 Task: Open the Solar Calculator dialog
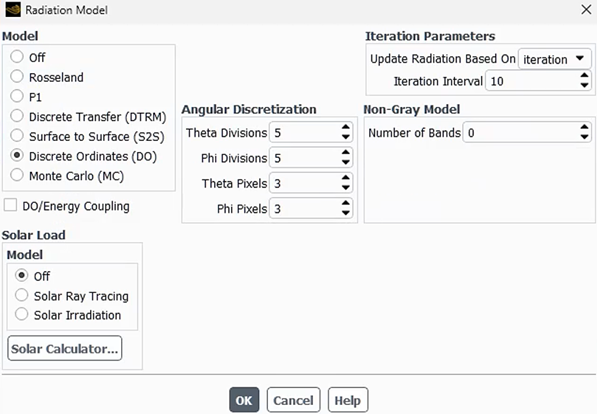point(65,348)
